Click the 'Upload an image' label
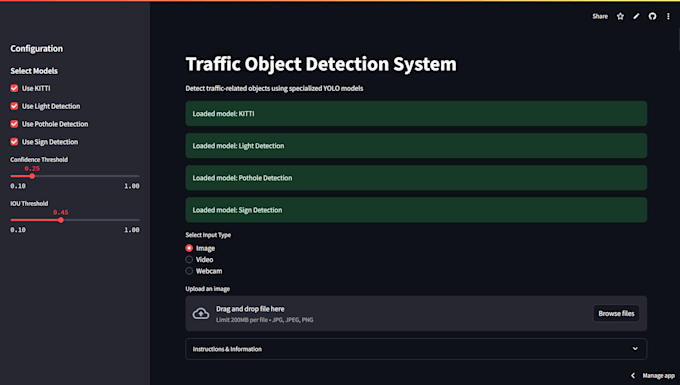This screenshot has height=385, width=680. tap(208, 289)
